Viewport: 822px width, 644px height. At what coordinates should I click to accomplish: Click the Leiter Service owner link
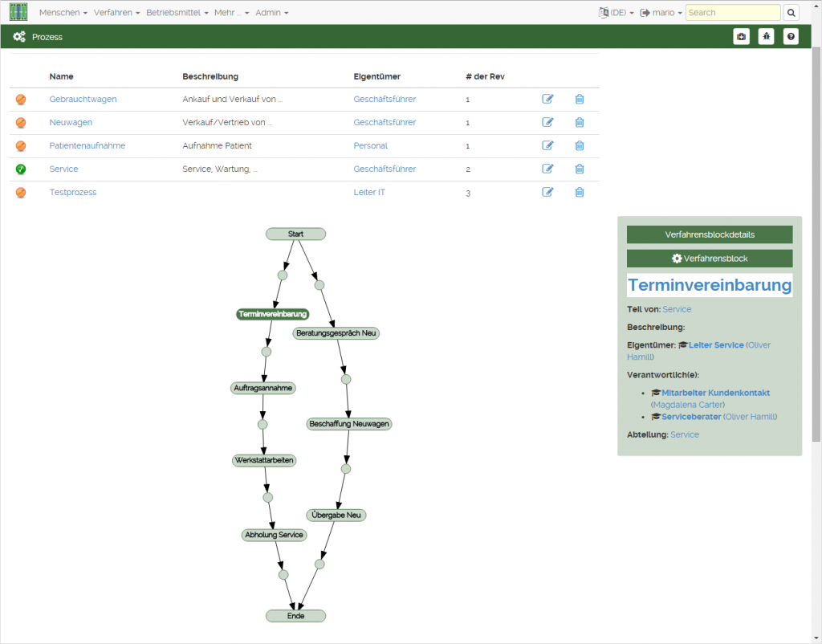point(716,345)
